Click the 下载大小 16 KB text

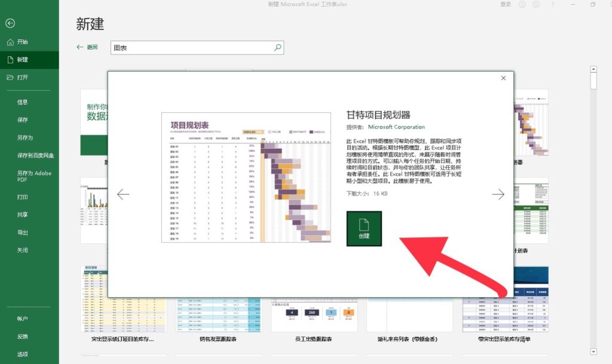[x=367, y=194]
